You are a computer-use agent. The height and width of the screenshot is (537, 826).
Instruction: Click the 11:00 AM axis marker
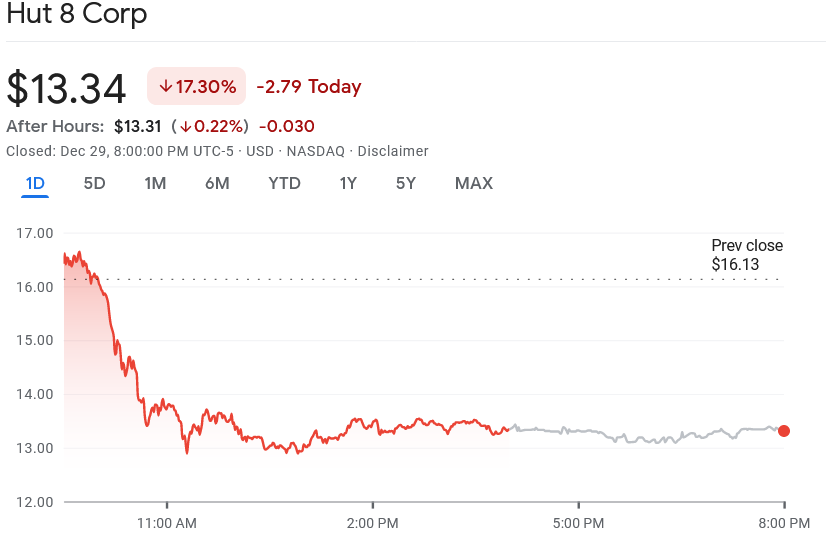[167, 523]
